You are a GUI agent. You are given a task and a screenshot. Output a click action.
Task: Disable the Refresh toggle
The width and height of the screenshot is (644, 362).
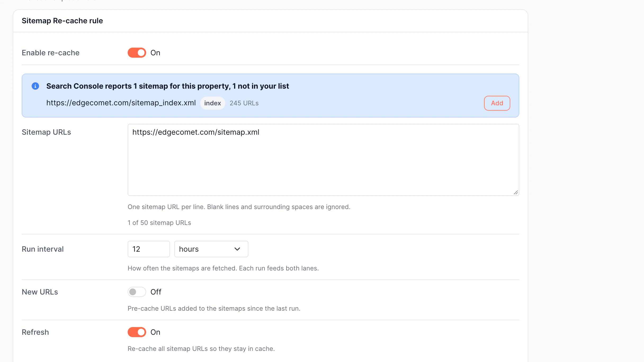point(137,332)
